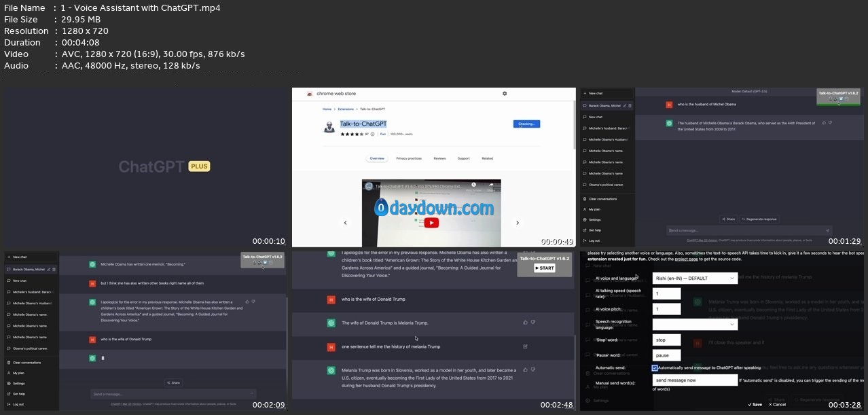868x415 pixels.
Task: Open the AI voice and language dropdown
Action: pos(695,278)
